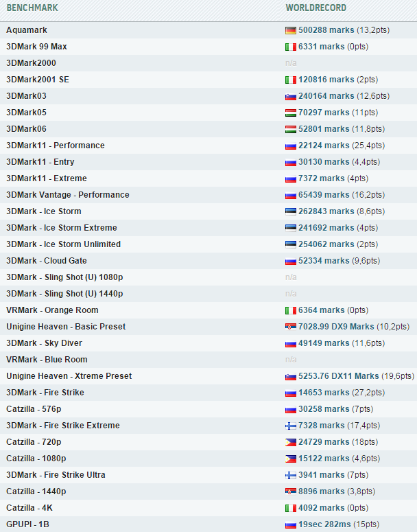Click the Estonian flag beside 262843 marks
Image resolution: width=417 pixels, height=532 pixels.
[291, 211]
